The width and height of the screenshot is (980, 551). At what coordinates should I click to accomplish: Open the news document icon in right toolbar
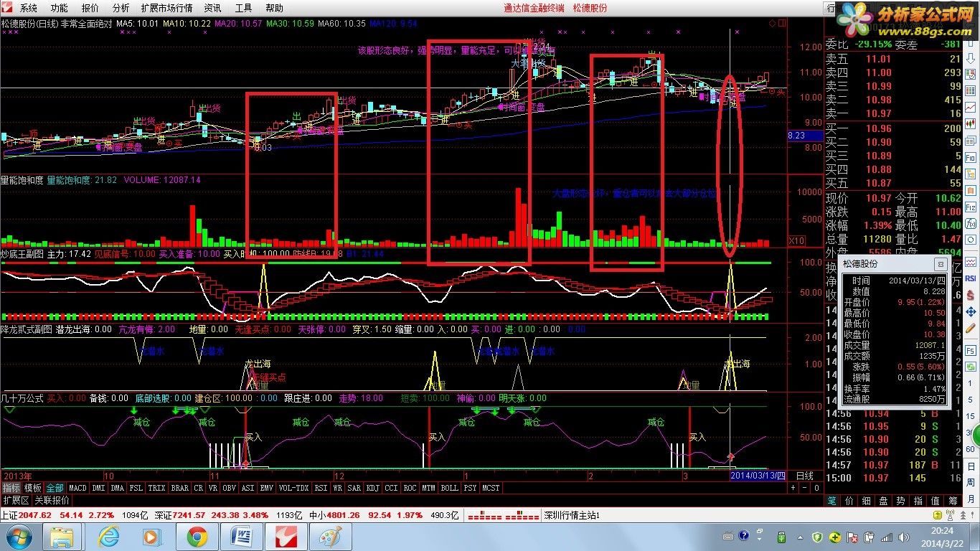(x=970, y=141)
